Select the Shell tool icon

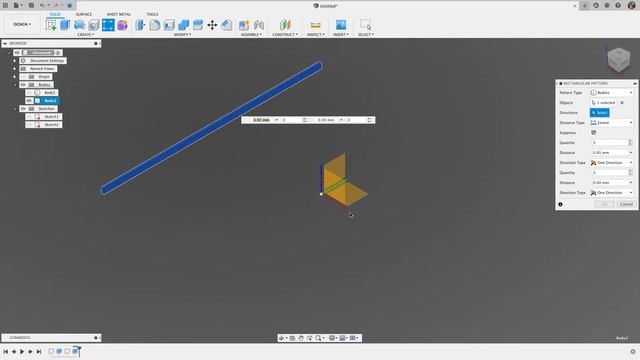[169, 25]
